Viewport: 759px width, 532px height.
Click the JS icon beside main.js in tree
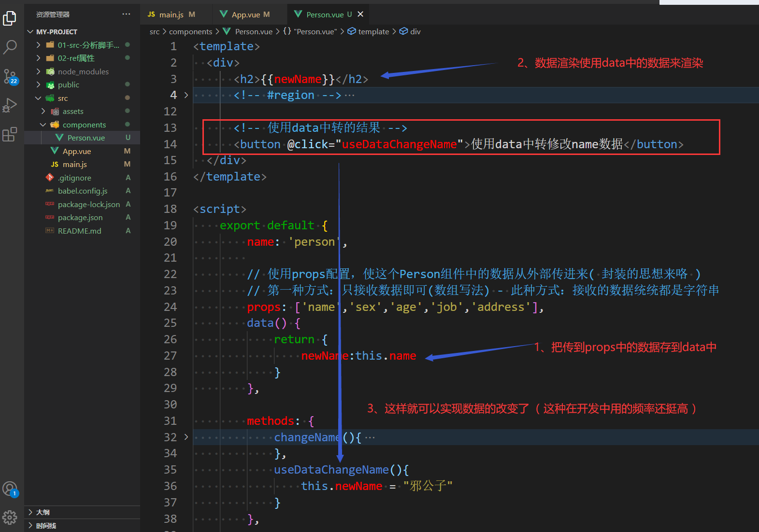click(x=55, y=164)
